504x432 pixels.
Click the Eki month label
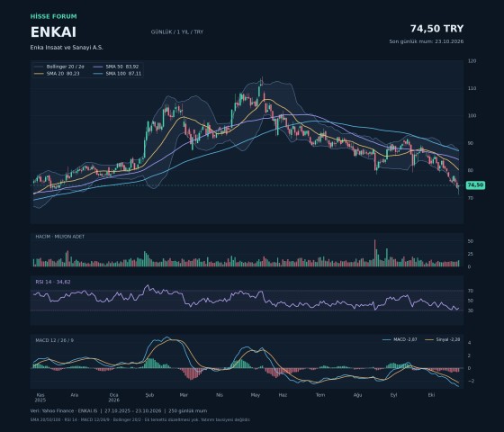click(x=431, y=395)
